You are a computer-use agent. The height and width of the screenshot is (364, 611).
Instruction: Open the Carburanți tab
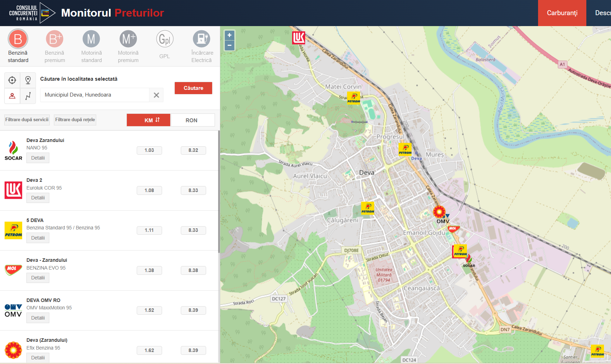tap(562, 13)
